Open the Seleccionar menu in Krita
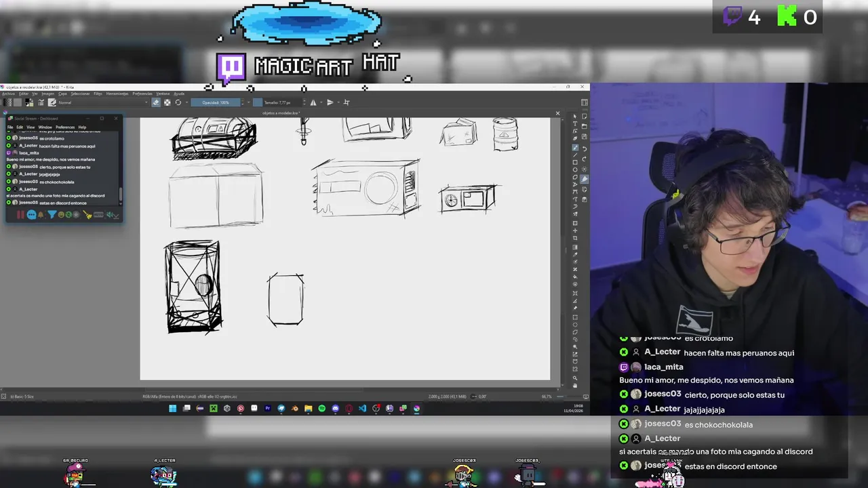This screenshot has height=488, width=868. tap(80, 94)
